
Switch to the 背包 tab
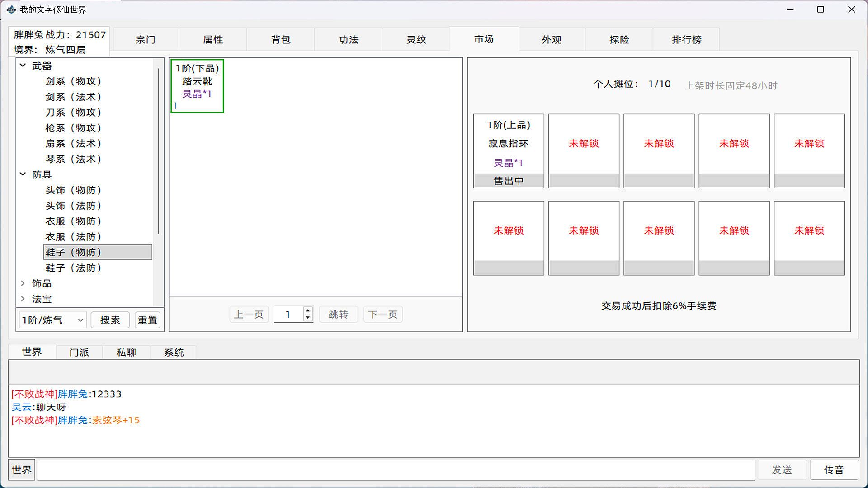tap(280, 40)
